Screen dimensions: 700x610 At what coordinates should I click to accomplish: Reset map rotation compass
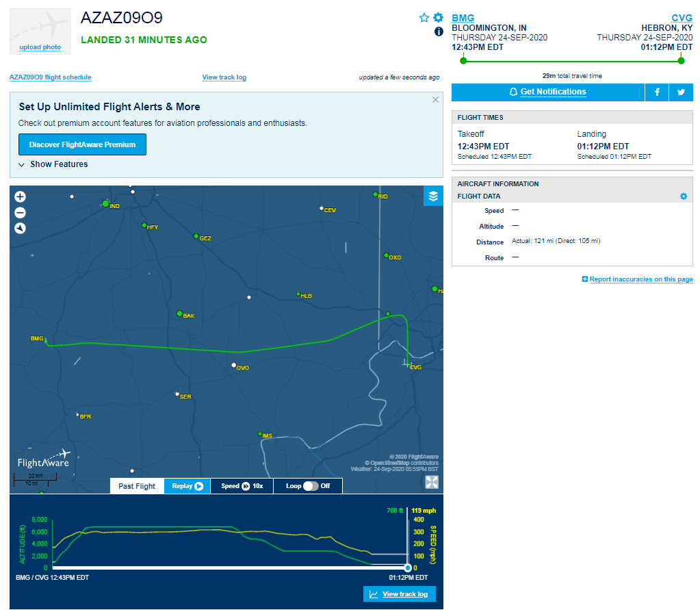(x=20, y=228)
